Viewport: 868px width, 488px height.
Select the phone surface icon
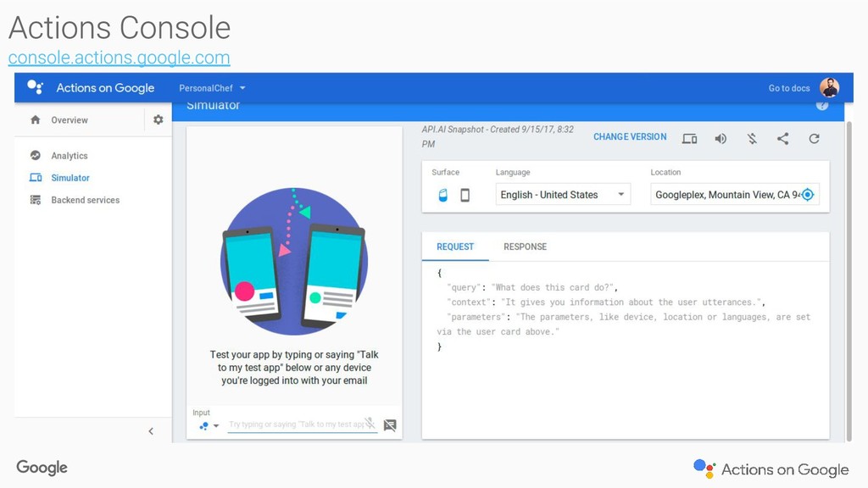point(465,195)
